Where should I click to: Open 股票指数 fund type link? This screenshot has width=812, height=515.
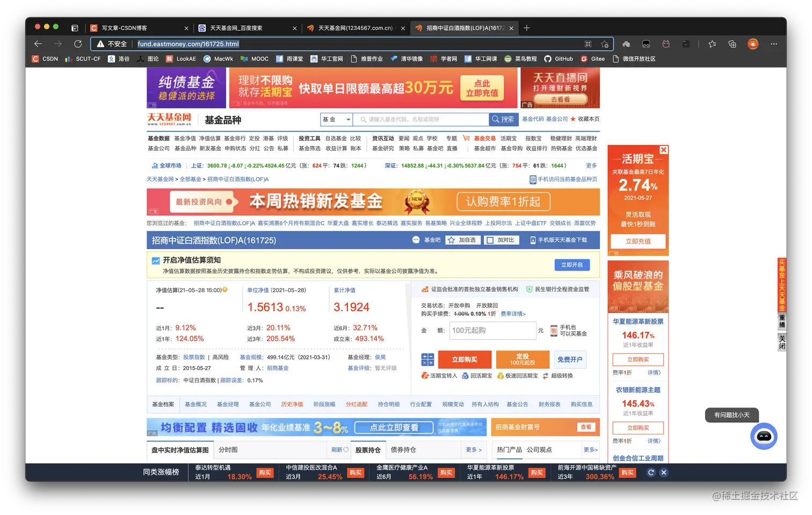click(x=194, y=357)
